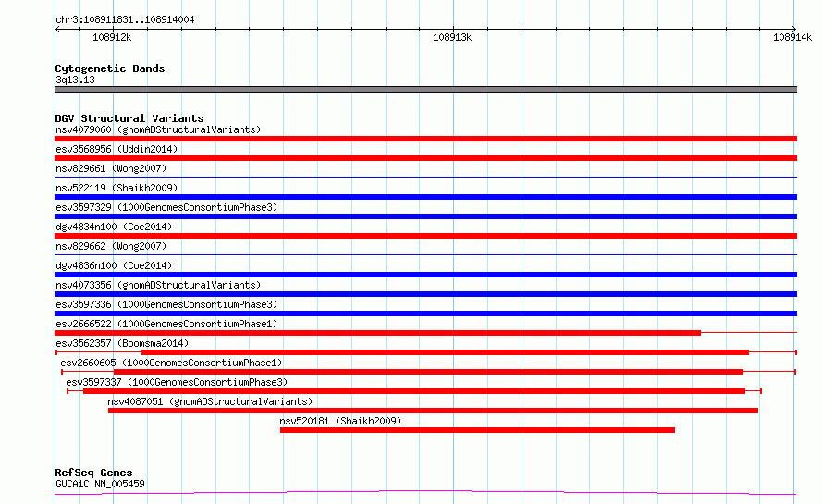
Task: Select the blue nsv522119 variant bar
Action: pyautogui.click(x=425, y=197)
